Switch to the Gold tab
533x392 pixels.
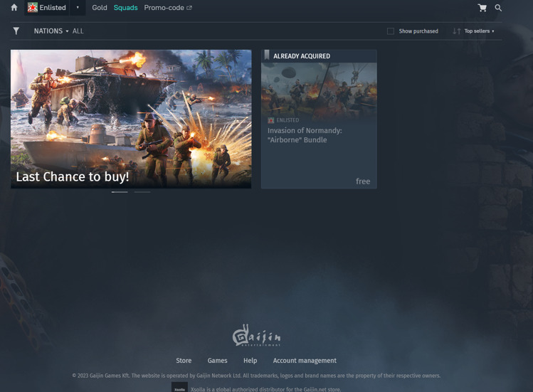tap(100, 8)
